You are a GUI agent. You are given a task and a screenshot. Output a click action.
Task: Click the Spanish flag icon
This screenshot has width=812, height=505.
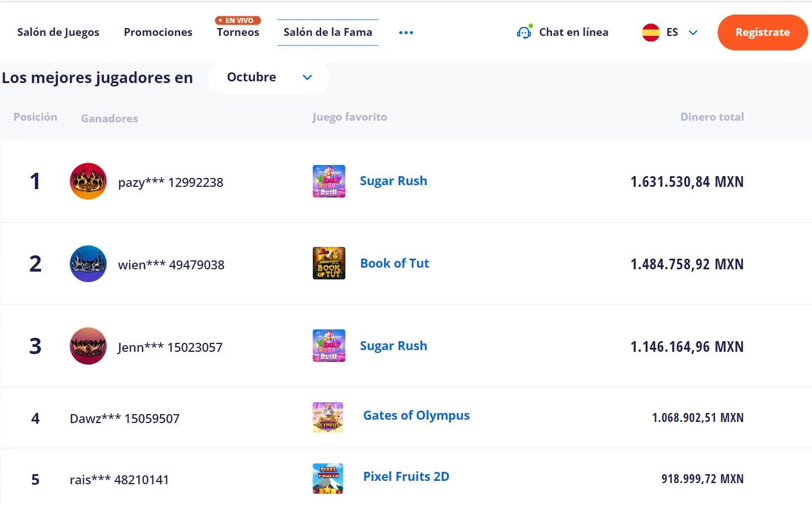tap(651, 33)
